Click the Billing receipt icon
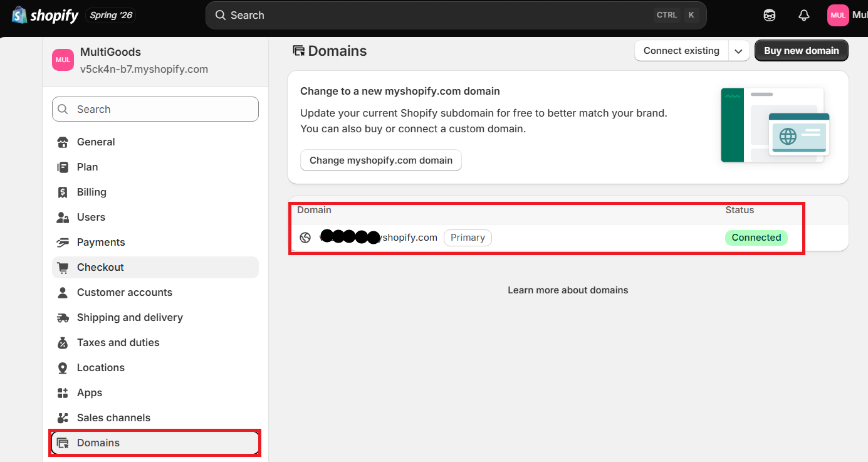The image size is (868, 462). pos(63,192)
